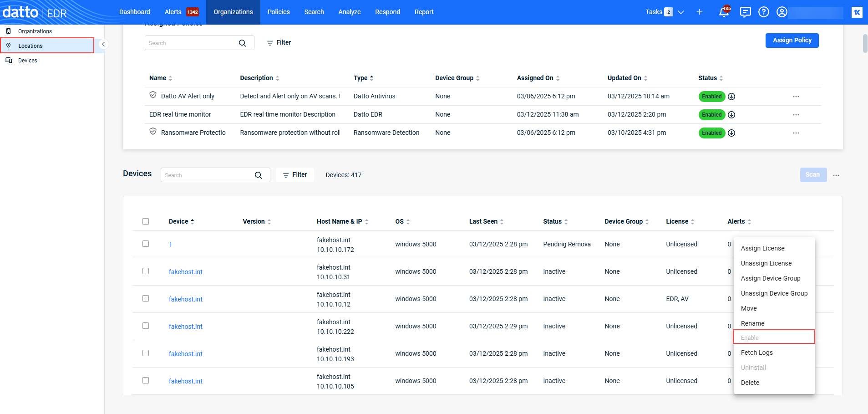Click Enabled status badge for Datto AV Alert only
This screenshot has height=414, width=868.
(712, 97)
